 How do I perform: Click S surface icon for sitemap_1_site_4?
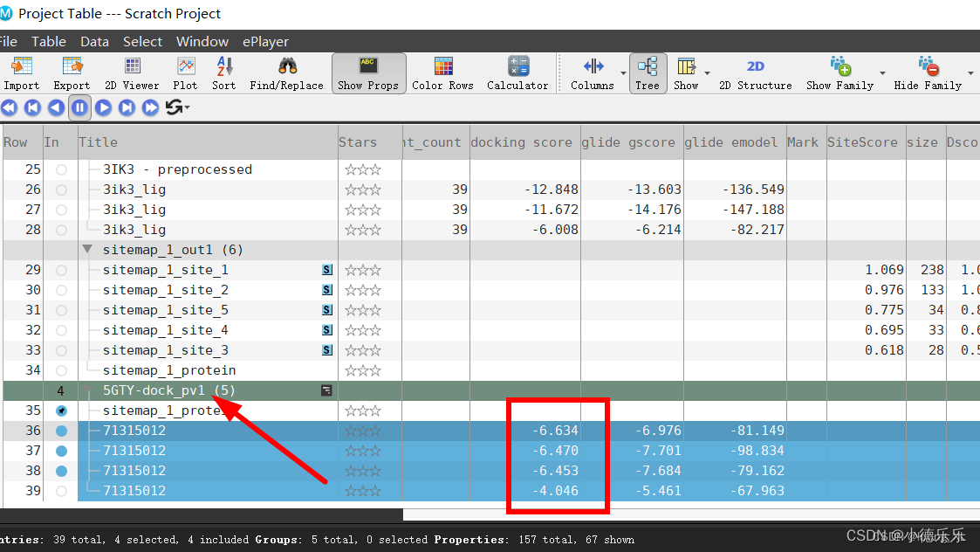[327, 330]
